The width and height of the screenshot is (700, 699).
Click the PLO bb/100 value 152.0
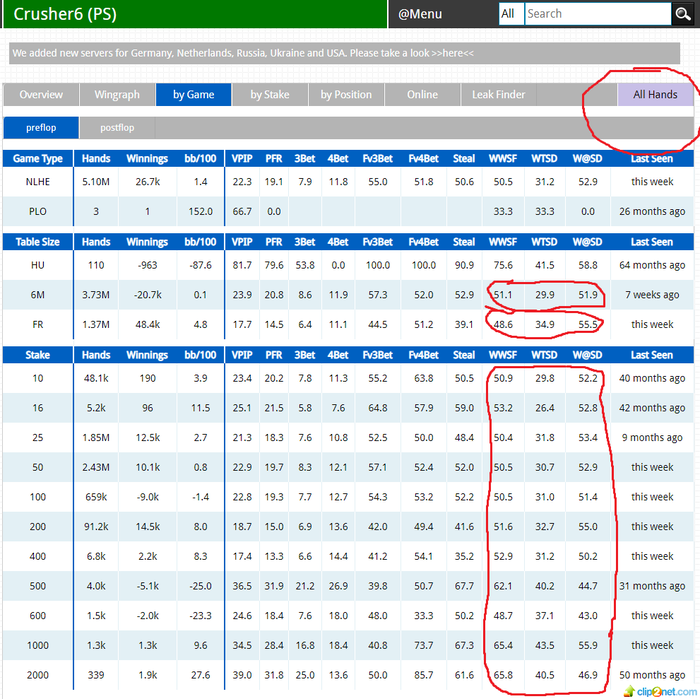(x=200, y=211)
